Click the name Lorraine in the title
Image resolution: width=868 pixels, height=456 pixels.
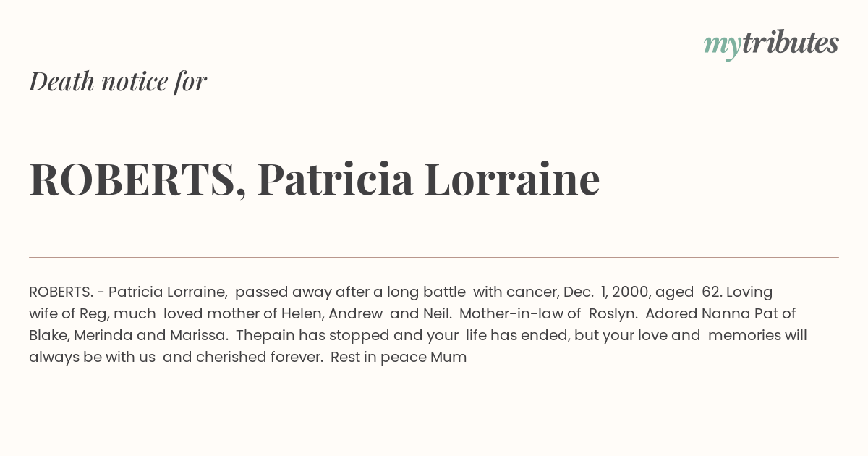[x=512, y=180]
